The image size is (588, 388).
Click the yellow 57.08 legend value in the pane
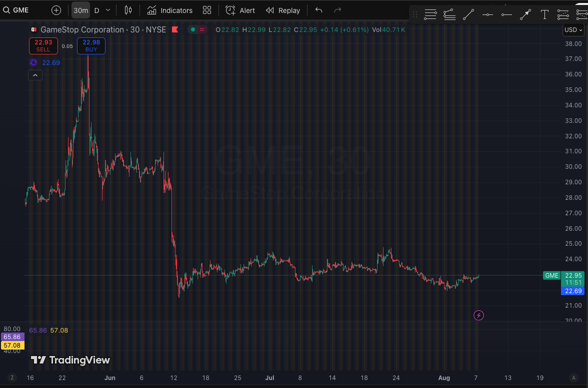[59, 331]
